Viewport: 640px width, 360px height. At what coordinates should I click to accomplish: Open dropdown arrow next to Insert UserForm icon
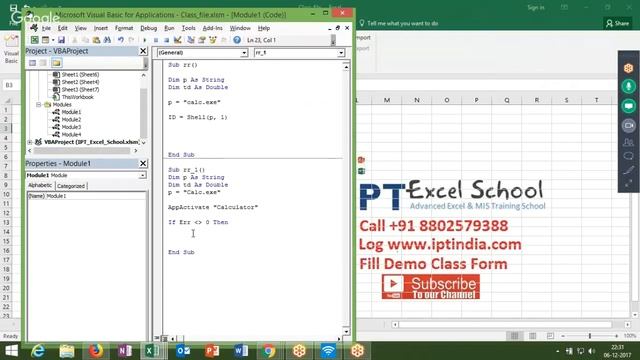pos(53,40)
